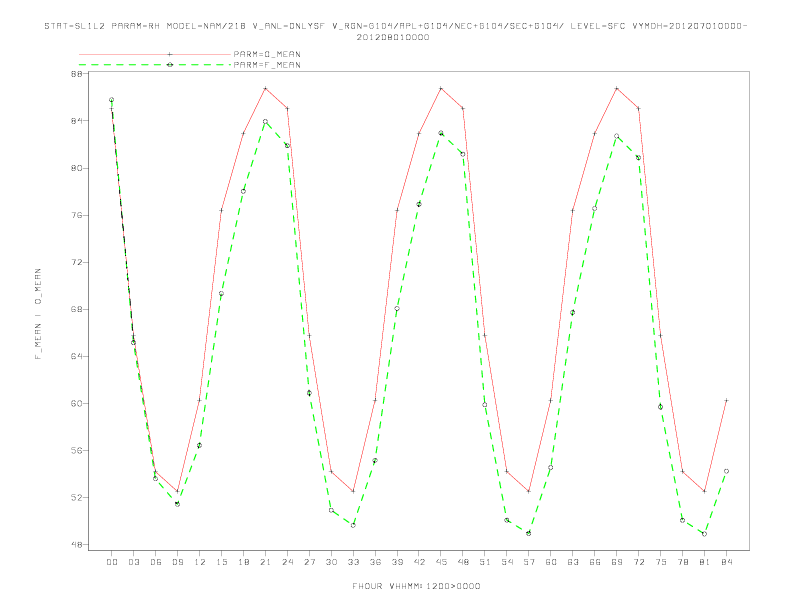The width and height of the screenshot is (792, 612).
Task: Click x-axis tick label 78
Action: (683, 562)
